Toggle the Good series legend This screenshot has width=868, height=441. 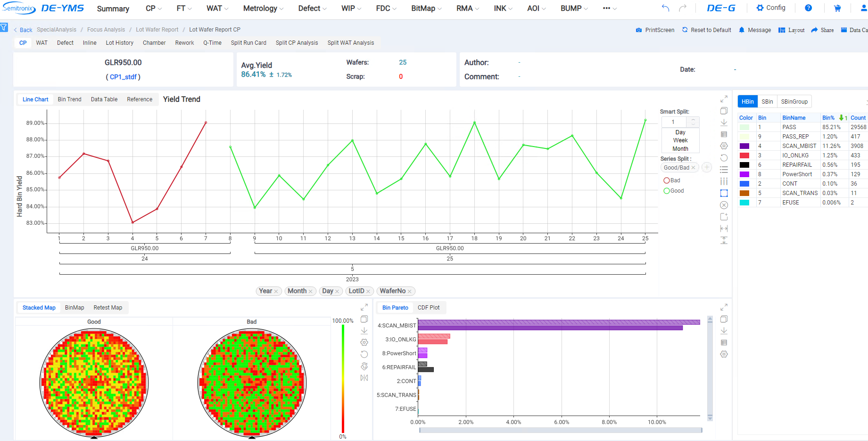(x=673, y=191)
